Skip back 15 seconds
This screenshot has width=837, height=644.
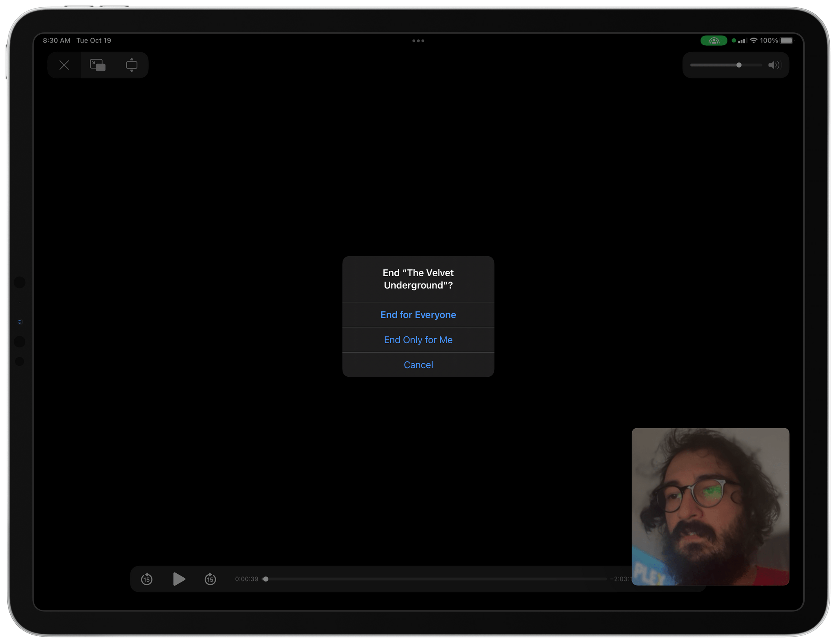(x=147, y=579)
